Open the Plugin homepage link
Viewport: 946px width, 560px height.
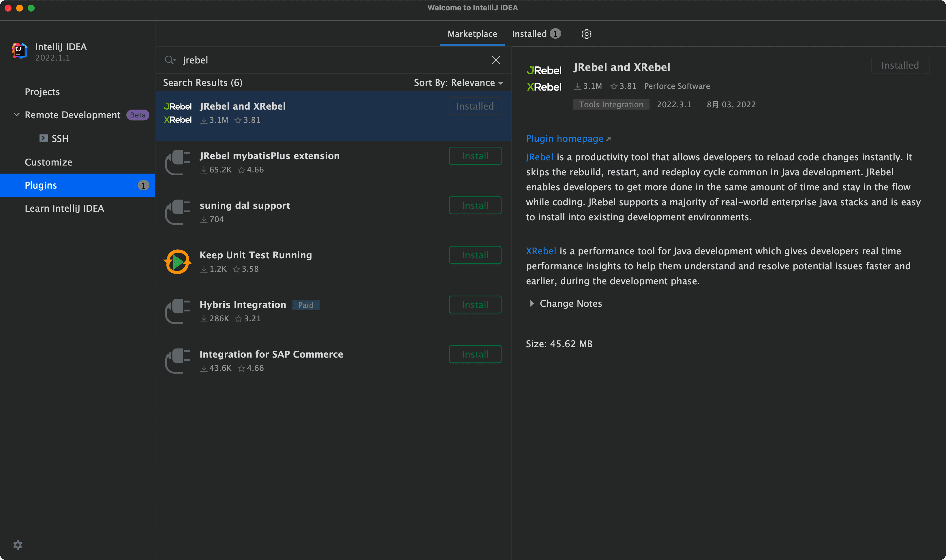(564, 139)
